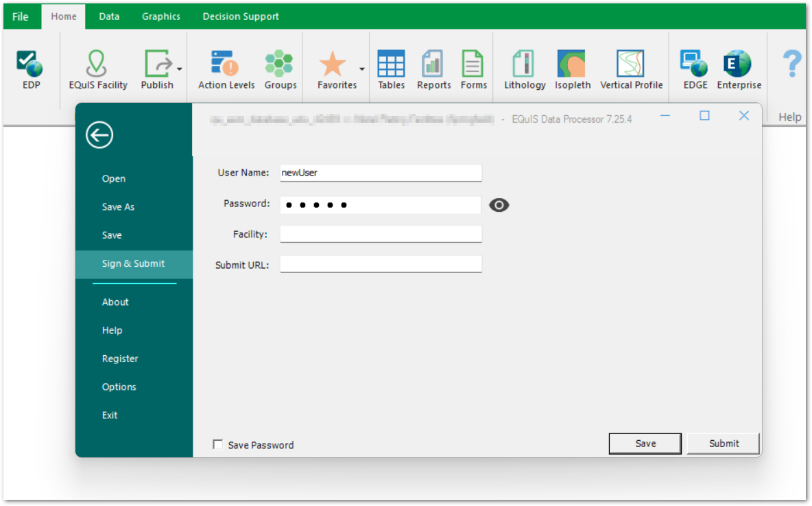Screen dimensions: 812x506
Task: Toggle password visibility with the eye icon
Action: [x=499, y=205]
